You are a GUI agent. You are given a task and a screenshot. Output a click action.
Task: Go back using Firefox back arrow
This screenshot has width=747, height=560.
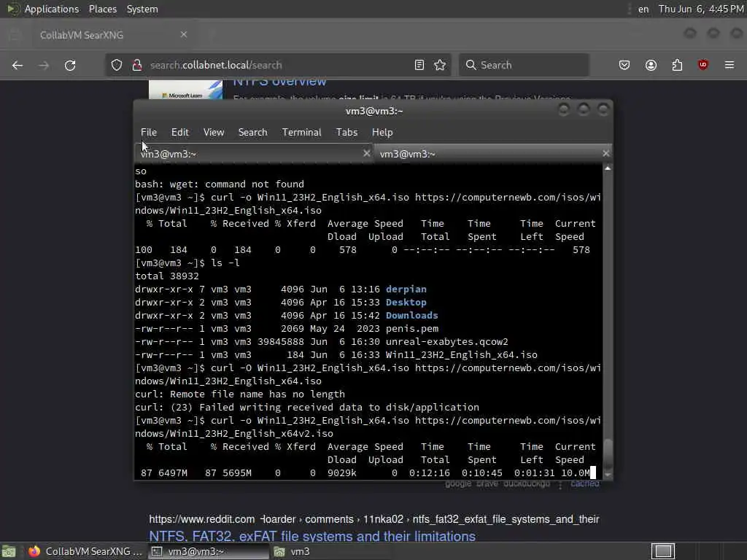click(x=18, y=65)
